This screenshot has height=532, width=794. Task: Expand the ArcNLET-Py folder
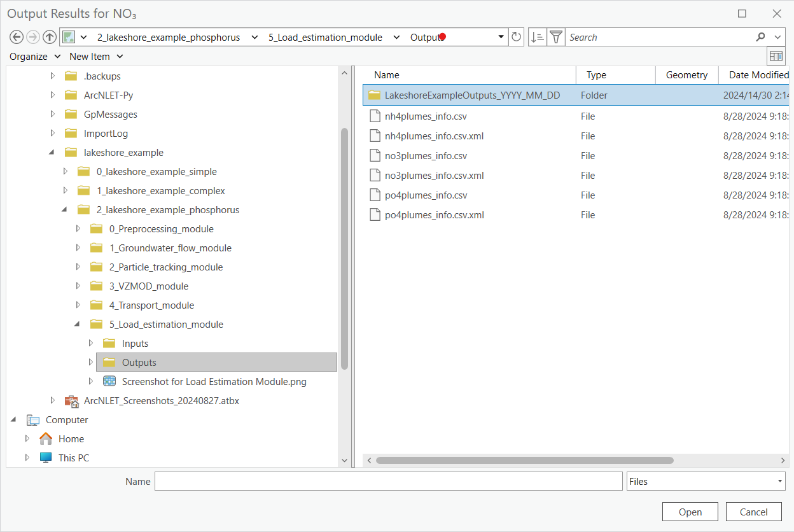coord(53,95)
